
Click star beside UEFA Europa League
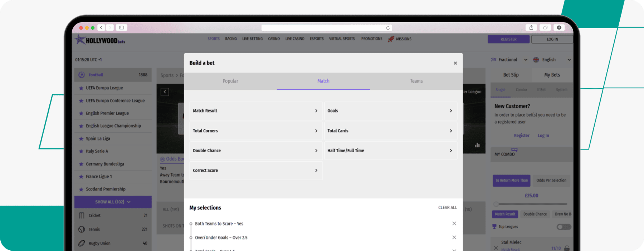click(81, 88)
